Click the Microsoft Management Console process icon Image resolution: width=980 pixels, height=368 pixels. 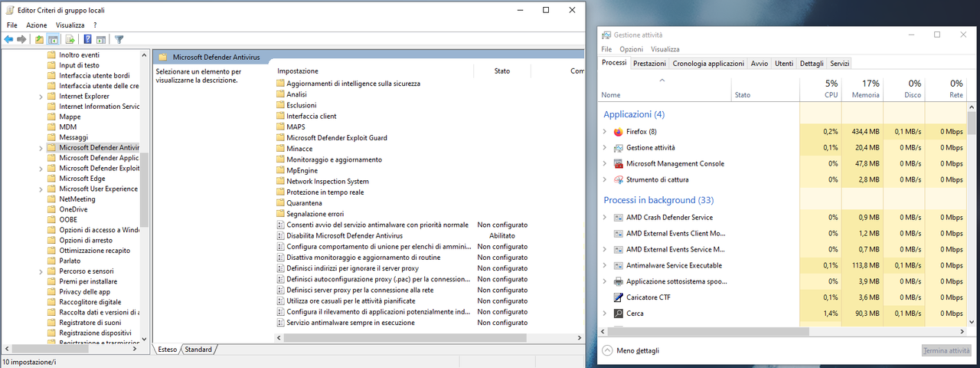[x=619, y=163]
